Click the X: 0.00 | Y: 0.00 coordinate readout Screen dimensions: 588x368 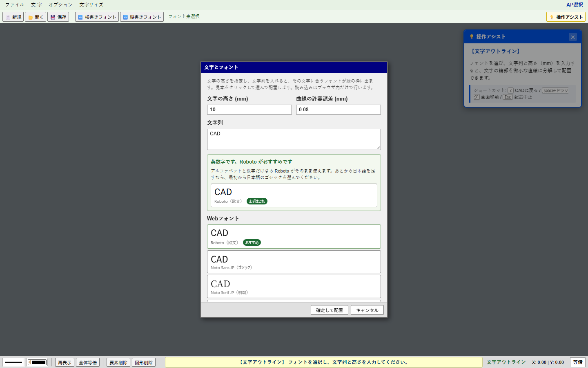pyautogui.click(x=548, y=362)
